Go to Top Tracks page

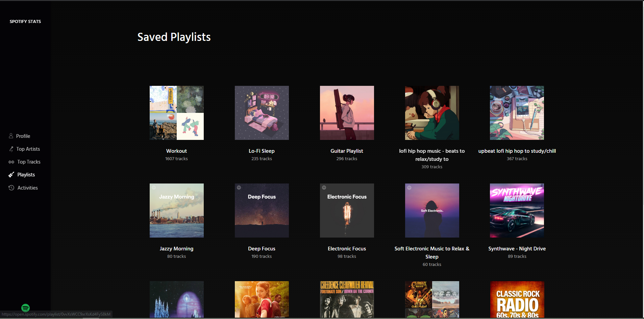coord(29,162)
